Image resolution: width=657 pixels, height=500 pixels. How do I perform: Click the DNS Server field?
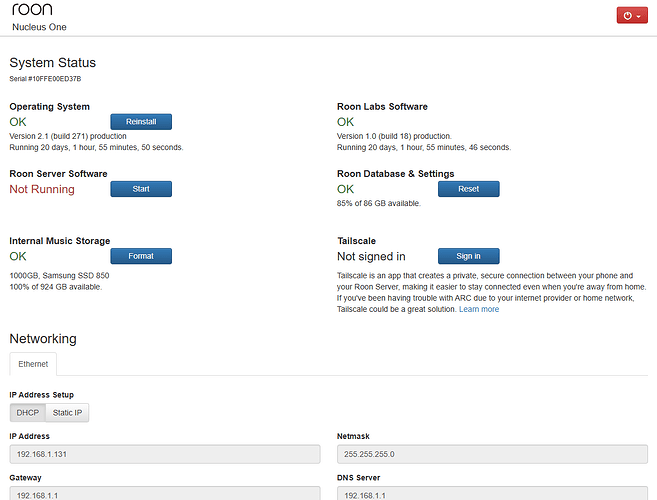pyautogui.click(x=492, y=493)
